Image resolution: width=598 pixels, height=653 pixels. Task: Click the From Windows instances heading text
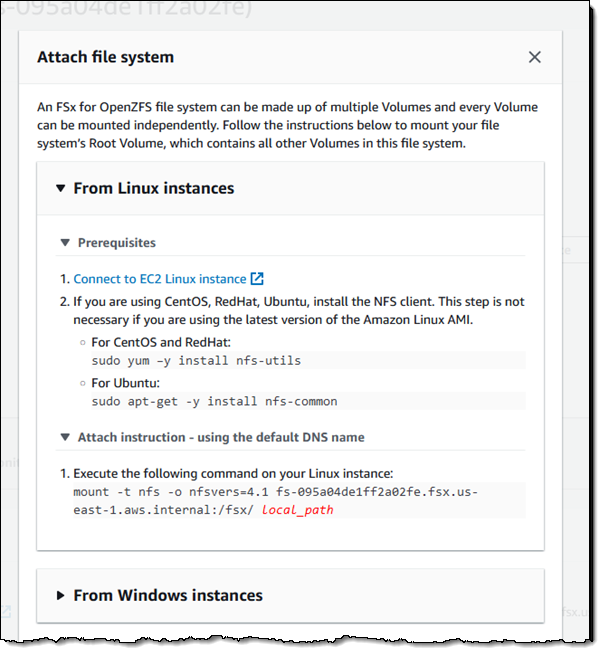[x=168, y=595]
